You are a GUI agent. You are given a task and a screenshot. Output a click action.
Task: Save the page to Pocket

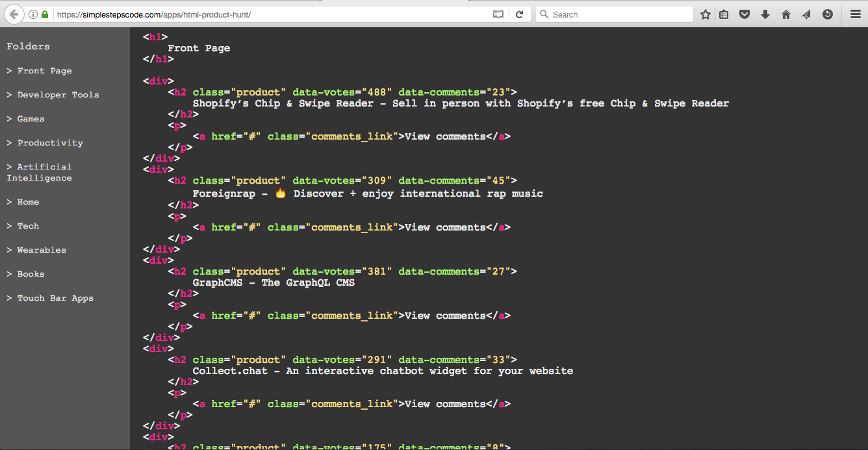[x=744, y=14]
